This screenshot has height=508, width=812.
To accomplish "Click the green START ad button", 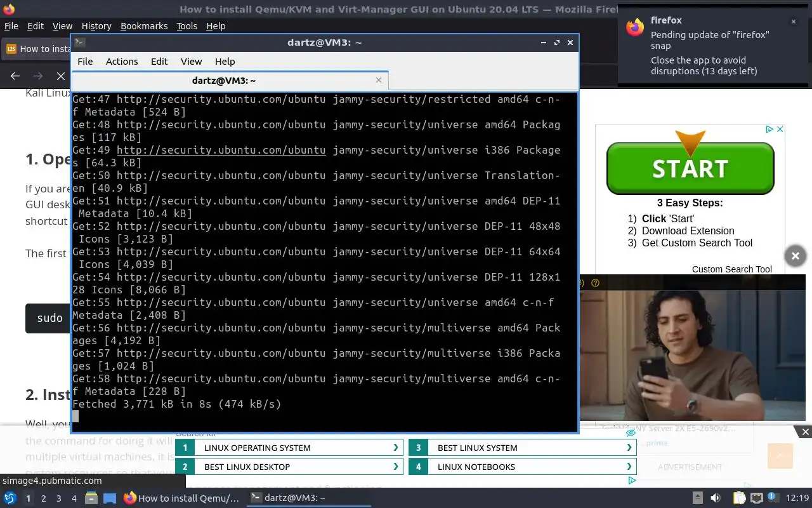I will 690,168.
